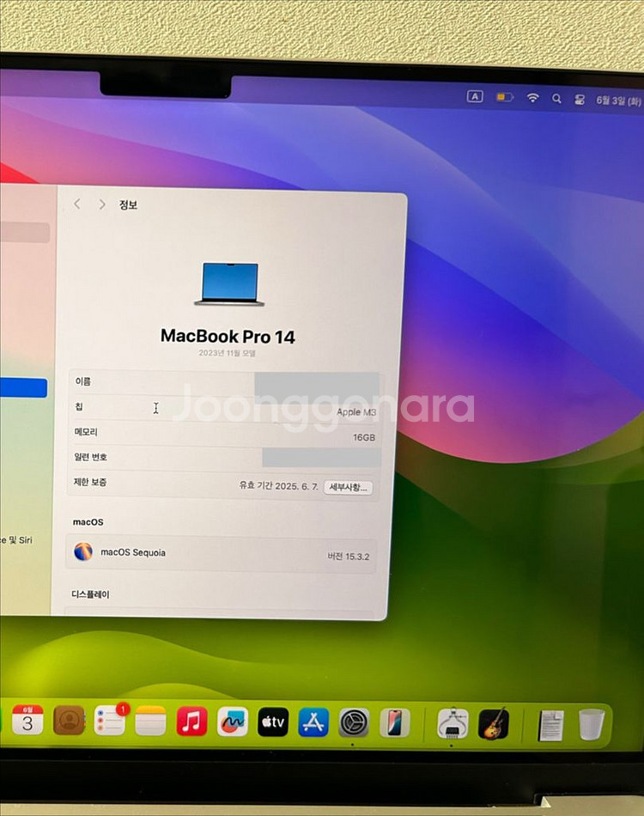644x816 pixels.
Task: Click the sidebar search field
Action: (x=24, y=233)
